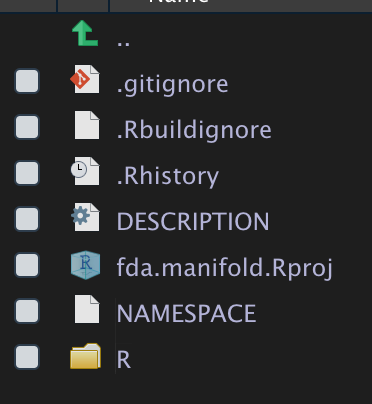The image size is (372, 404).
Task: Check the box for .gitignore
Action: [27, 81]
